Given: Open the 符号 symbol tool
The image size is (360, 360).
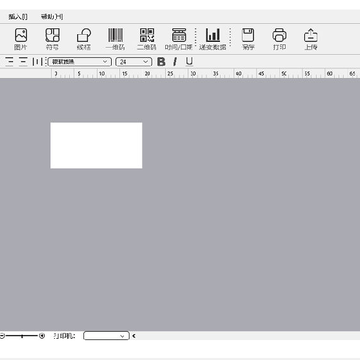Looking at the screenshot, I should click(52, 39).
